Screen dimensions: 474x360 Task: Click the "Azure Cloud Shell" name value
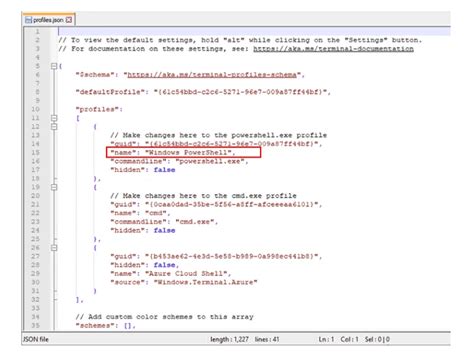(186, 274)
